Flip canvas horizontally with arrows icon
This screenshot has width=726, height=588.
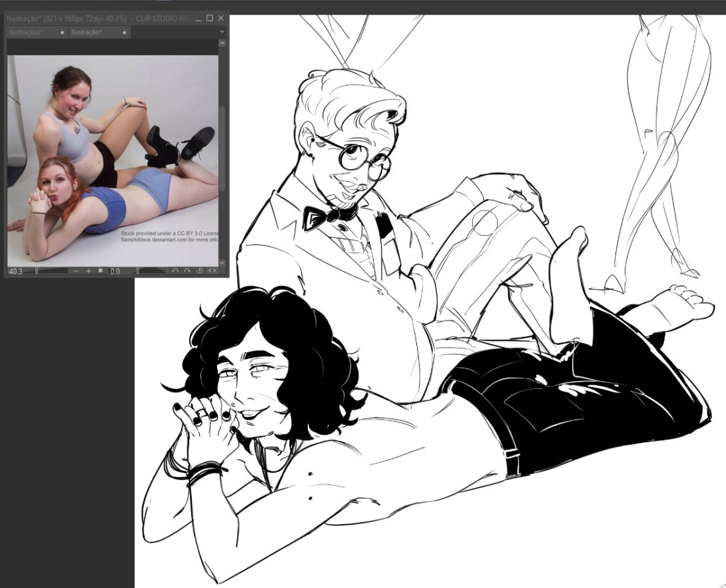212,271
